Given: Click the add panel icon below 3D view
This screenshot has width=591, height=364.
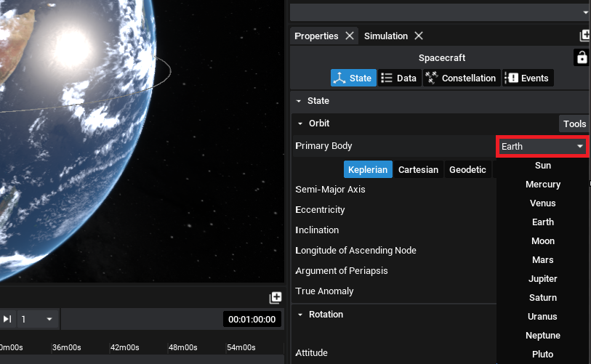Looking at the screenshot, I should click(x=276, y=298).
